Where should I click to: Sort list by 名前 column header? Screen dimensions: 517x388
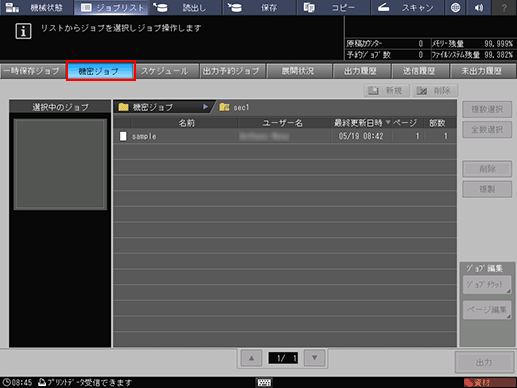pyautogui.click(x=184, y=123)
